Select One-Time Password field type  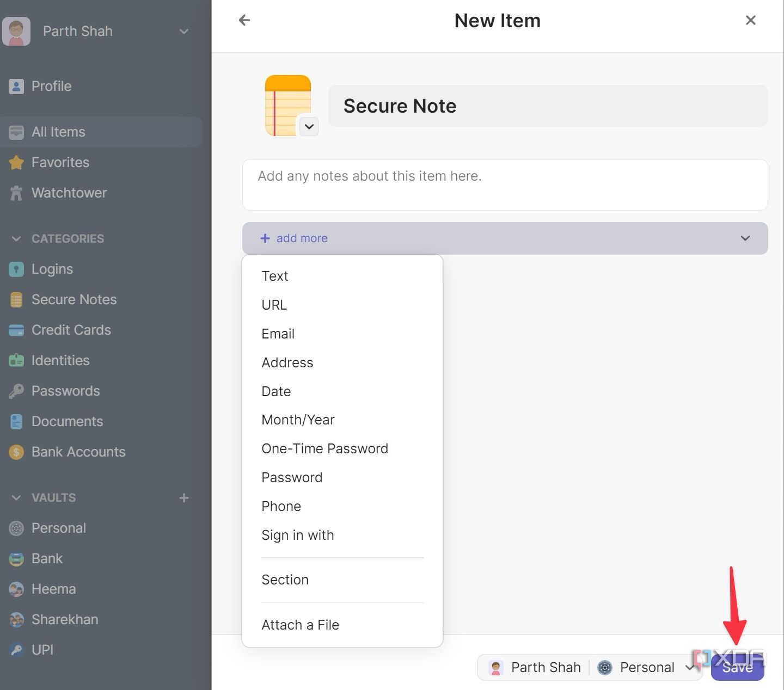click(x=325, y=448)
